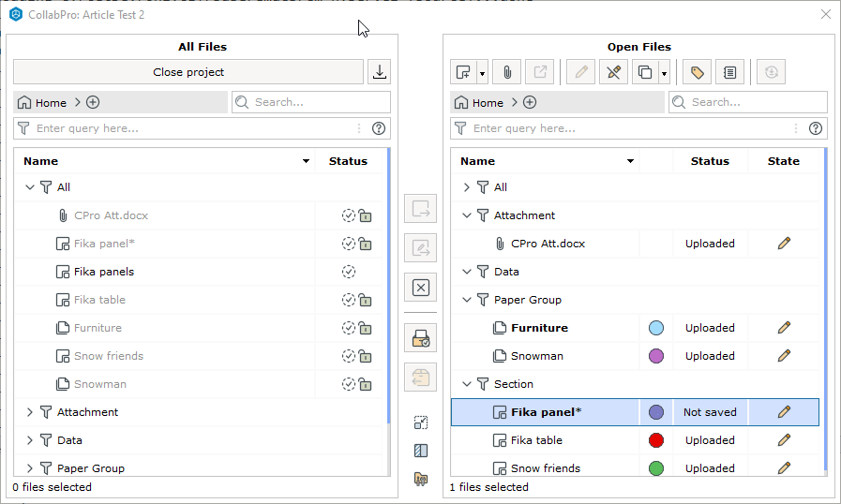Click the list properties toolbar icon
The width and height of the screenshot is (841, 504).
pyautogui.click(x=729, y=72)
